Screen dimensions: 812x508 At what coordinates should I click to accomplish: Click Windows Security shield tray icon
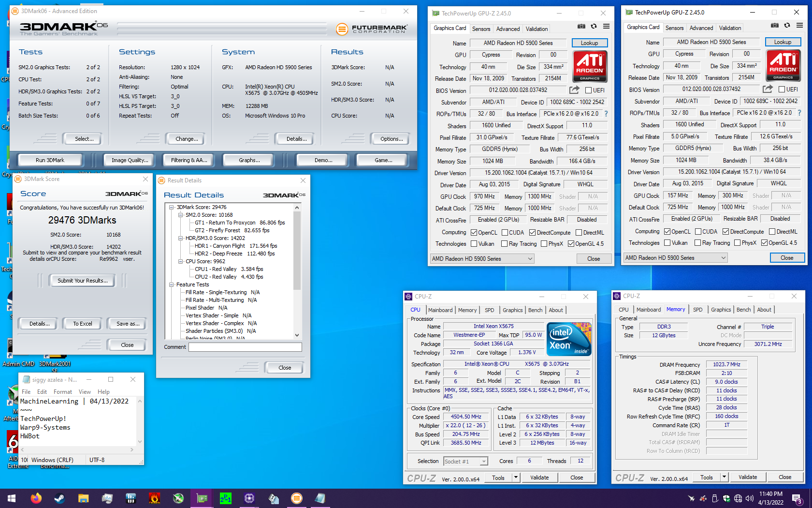click(726, 498)
